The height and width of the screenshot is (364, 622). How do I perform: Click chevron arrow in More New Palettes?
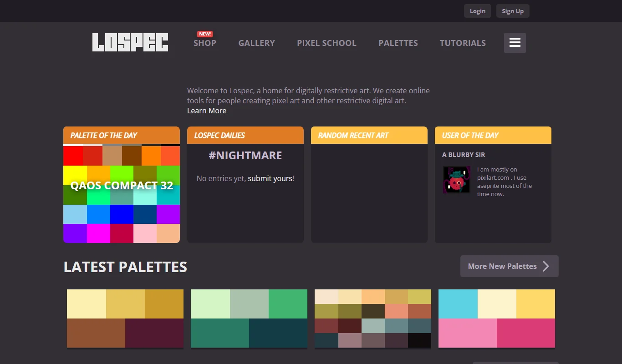click(546, 266)
